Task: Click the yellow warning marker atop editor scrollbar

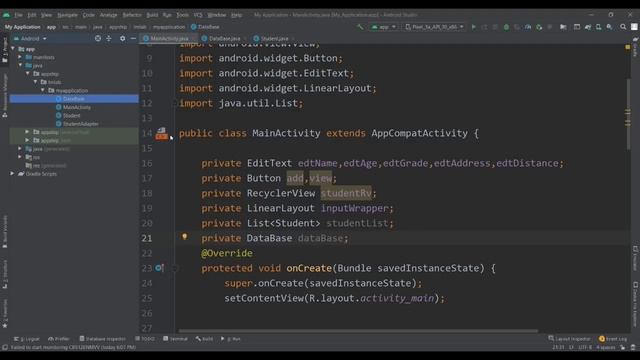Action: point(627,47)
